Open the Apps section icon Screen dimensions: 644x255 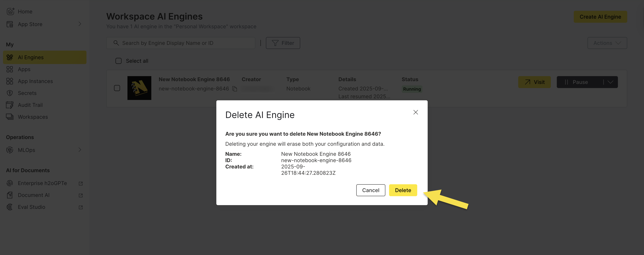click(10, 69)
